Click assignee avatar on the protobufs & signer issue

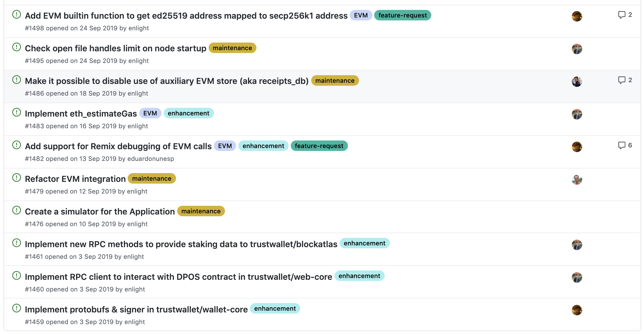[577, 310]
